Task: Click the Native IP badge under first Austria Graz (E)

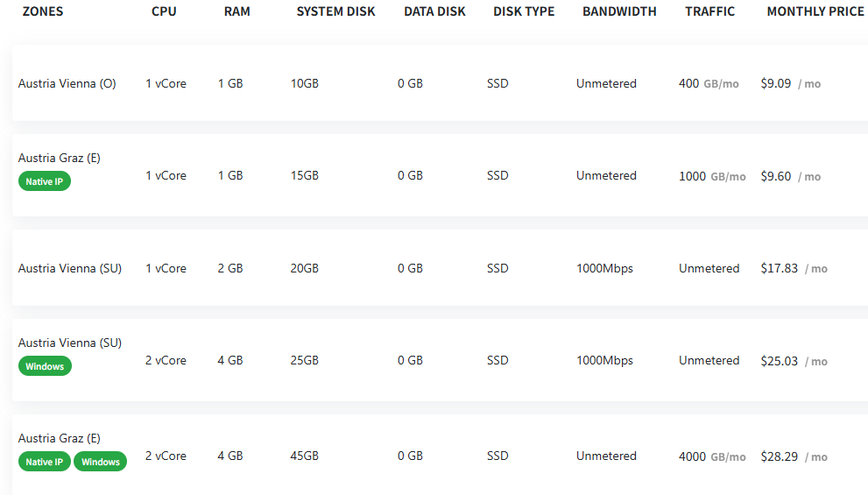Action: tap(45, 181)
